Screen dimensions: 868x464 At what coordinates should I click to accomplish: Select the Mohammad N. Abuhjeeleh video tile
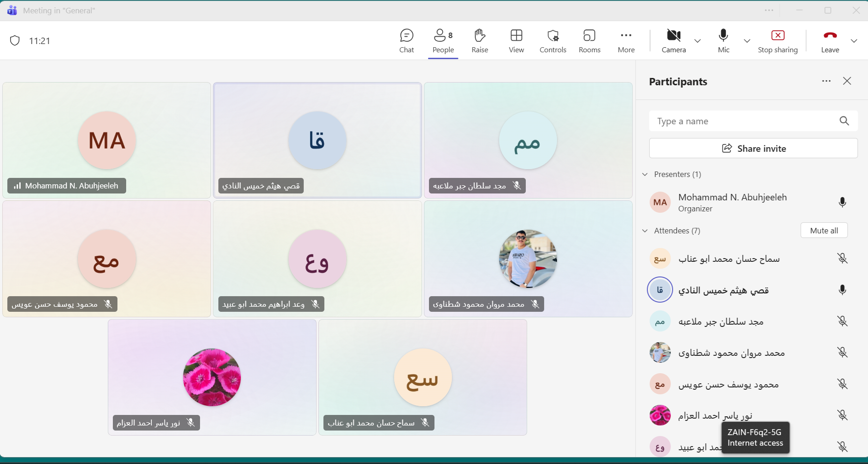click(x=106, y=140)
